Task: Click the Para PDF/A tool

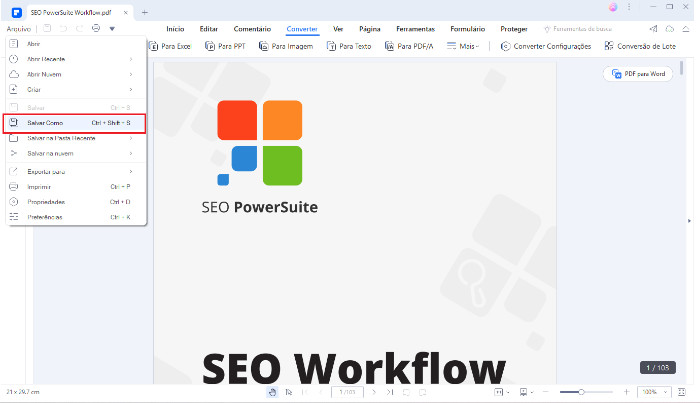Action: pyautogui.click(x=409, y=46)
